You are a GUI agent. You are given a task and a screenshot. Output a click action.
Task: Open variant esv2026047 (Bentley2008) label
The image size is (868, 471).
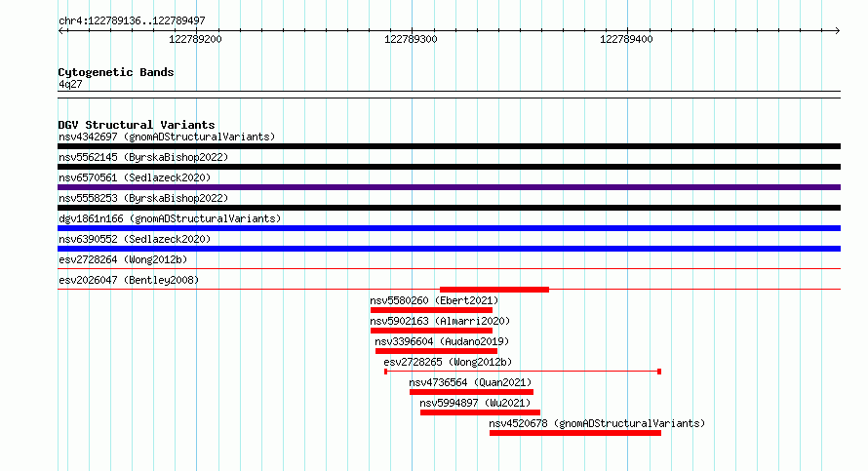[129, 280]
